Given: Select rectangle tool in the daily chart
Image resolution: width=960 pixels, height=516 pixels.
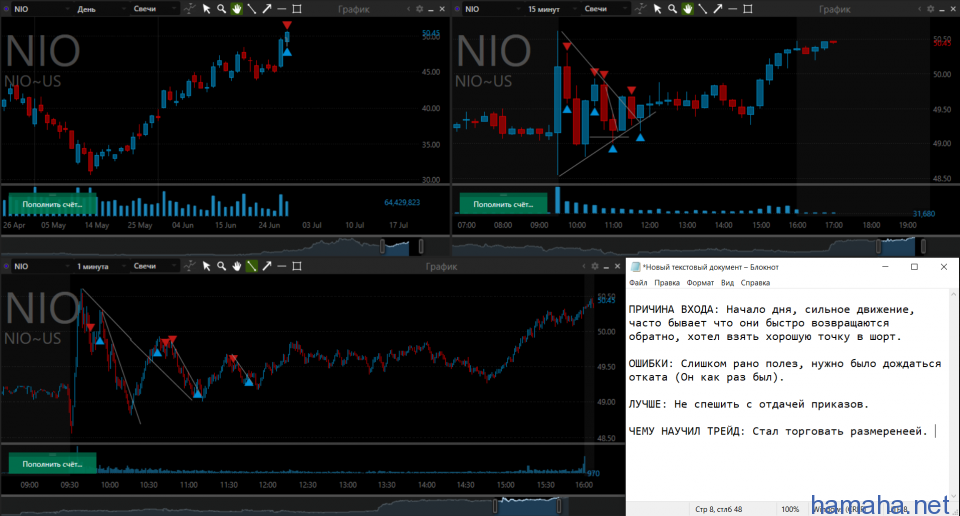Looking at the screenshot, I should click(297, 9).
